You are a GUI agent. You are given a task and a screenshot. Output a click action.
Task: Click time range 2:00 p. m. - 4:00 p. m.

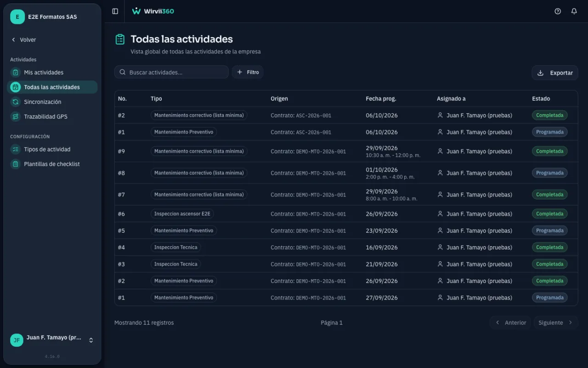pos(390,177)
